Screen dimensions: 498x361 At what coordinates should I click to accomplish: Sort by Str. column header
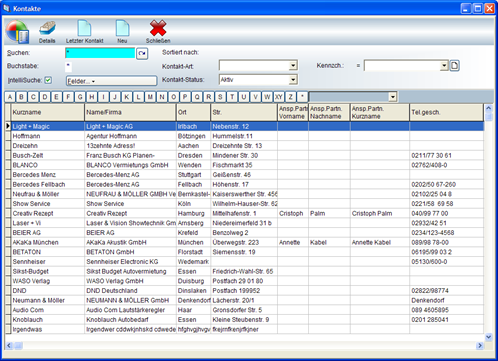click(x=244, y=112)
